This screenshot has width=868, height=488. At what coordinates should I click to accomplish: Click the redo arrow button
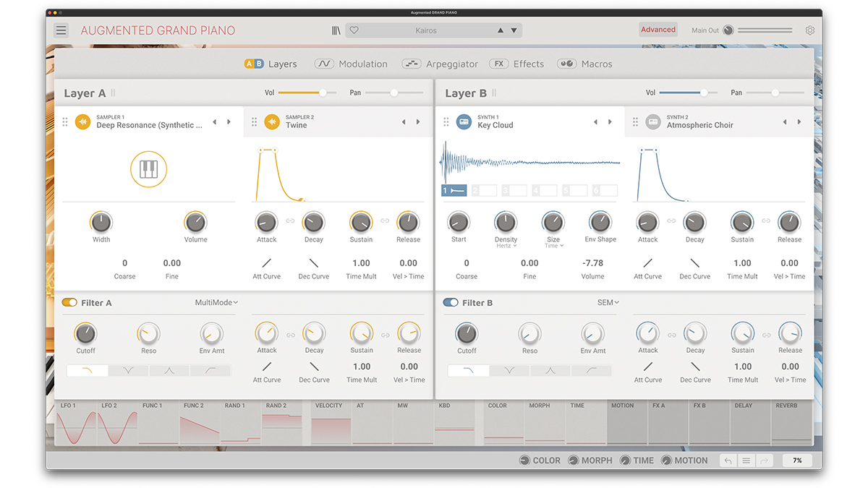(x=764, y=461)
